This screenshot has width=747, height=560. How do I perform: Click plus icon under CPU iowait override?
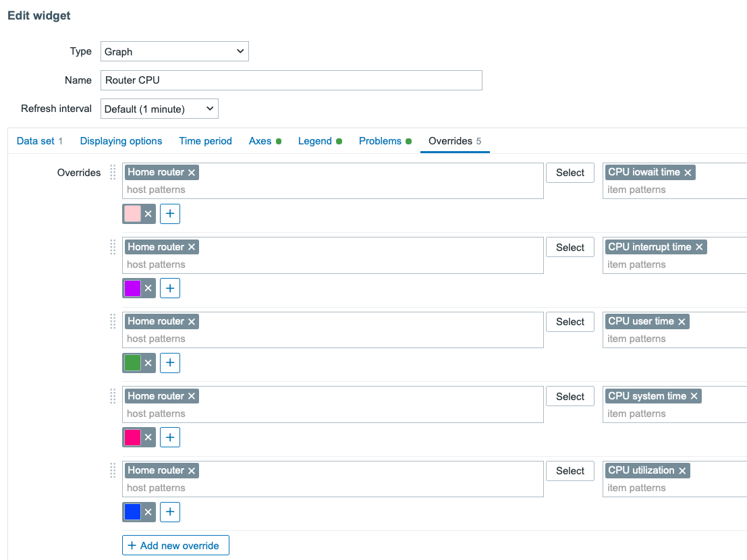click(x=170, y=214)
